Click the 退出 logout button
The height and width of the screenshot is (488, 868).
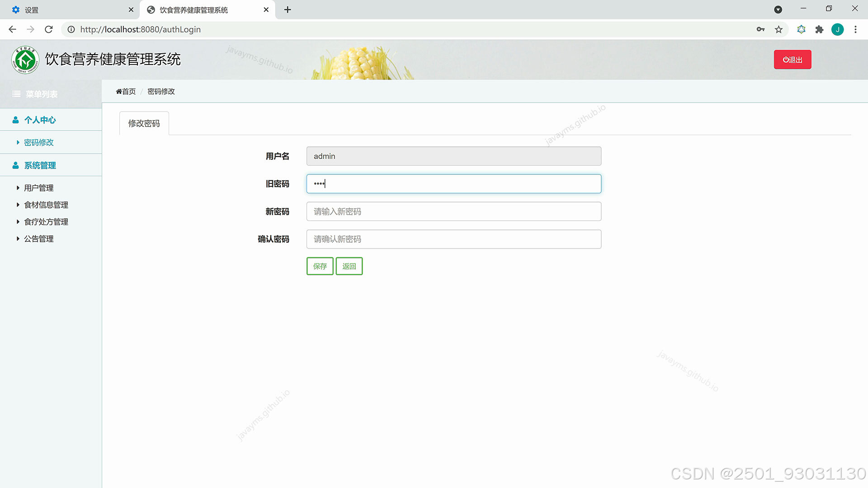793,60
